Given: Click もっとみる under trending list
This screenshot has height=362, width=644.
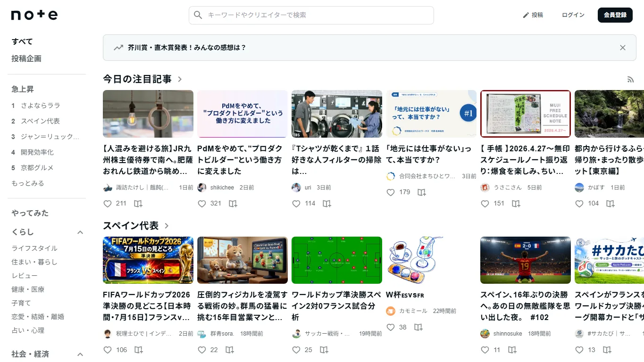Looking at the screenshot, I should (28, 183).
